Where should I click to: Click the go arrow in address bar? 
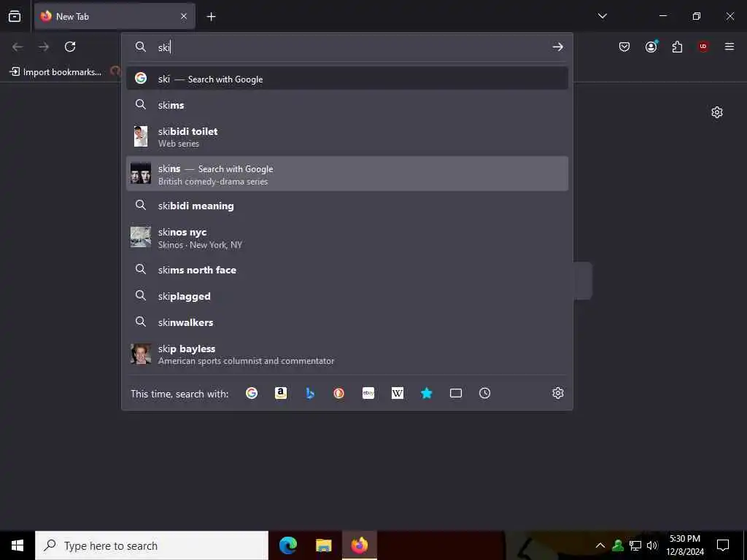click(x=557, y=47)
